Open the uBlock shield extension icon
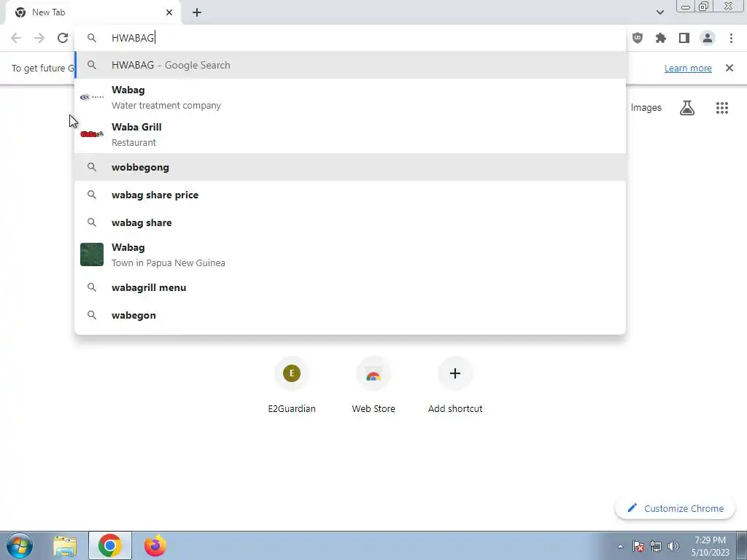Image resolution: width=747 pixels, height=560 pixels. tap(638, 38)
